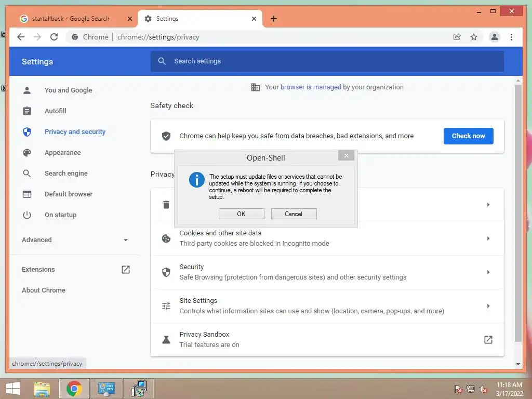Close the Settings tab
Viewport: 532px width, 399px height.
pos(254,19)
